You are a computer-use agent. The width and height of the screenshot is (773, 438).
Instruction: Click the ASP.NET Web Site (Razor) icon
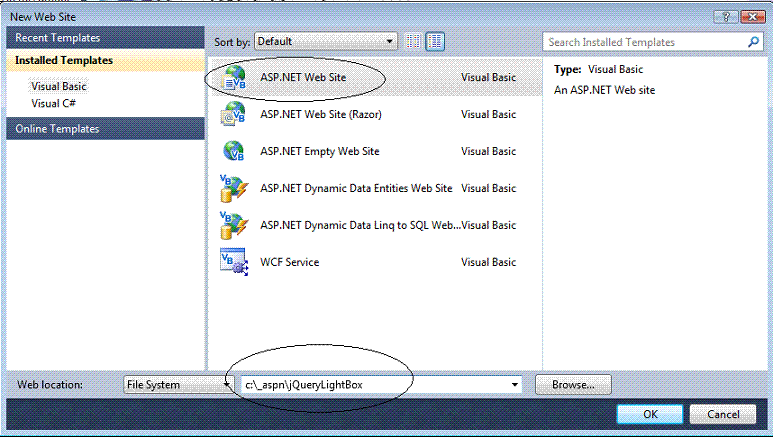(x=234, y=114)
